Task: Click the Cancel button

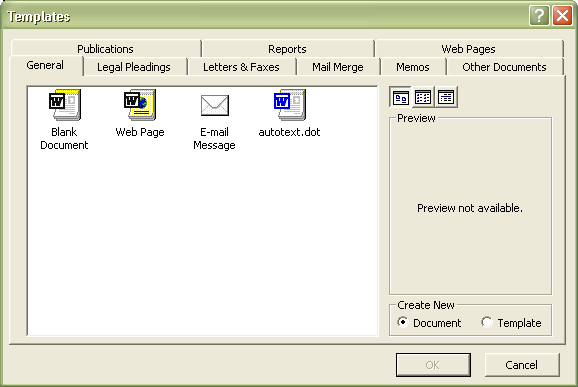Action: pyautogui.click(x=522, y=365)
